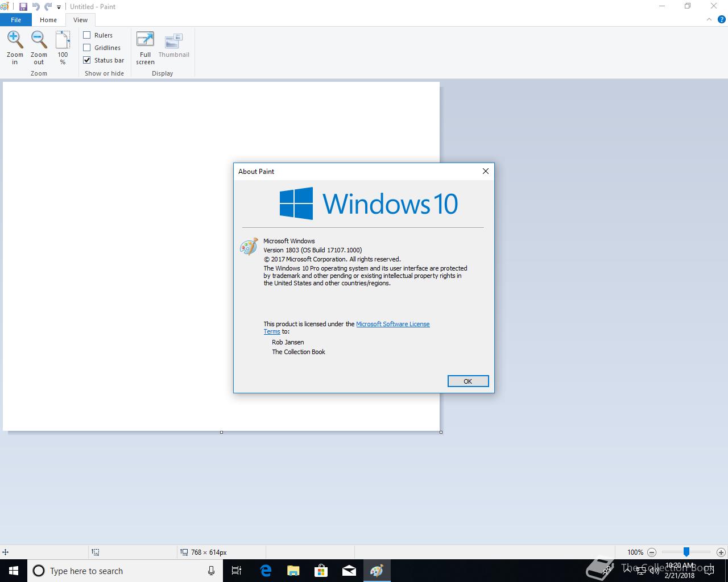Viewport: 728px width, 582px height.
Task: Open the File menu
Action: [x=16, y=20]
